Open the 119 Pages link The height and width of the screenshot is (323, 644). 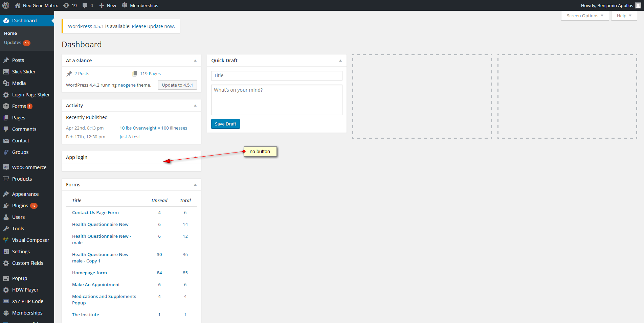(x=150, y=74)
